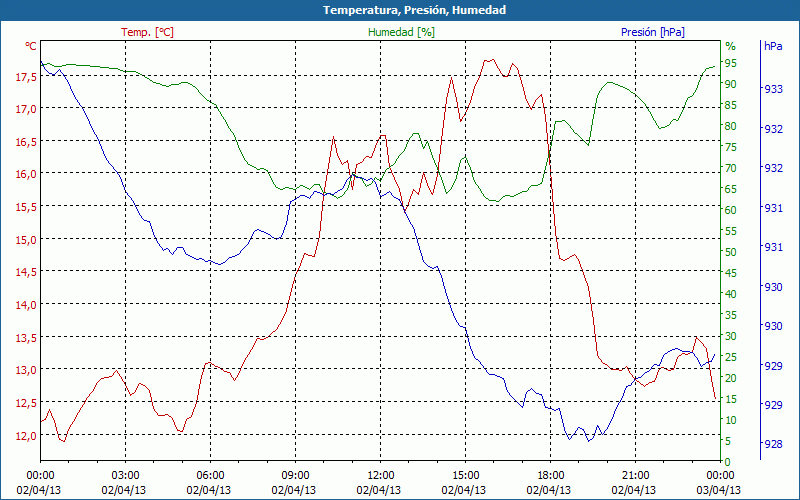Click the '09:00' time axis label
Image resolution: width=800 pixels, height=500 pixels.
[x=294, y=476]
